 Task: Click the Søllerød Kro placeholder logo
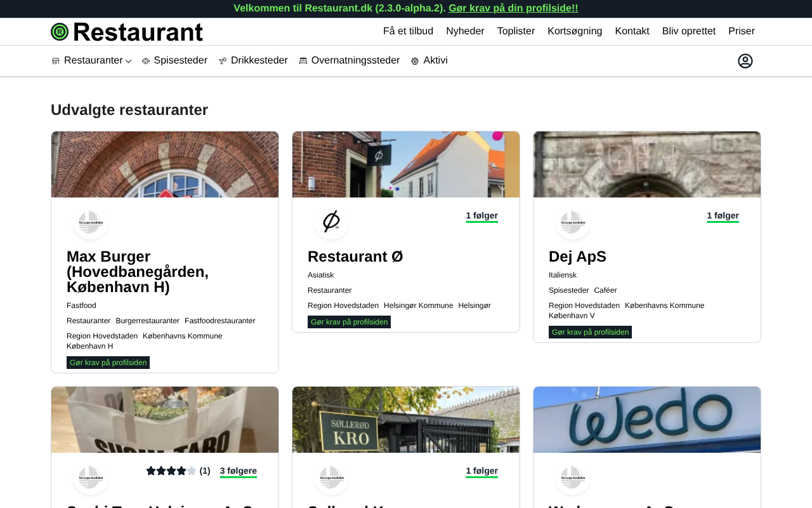tap(331, 477)
